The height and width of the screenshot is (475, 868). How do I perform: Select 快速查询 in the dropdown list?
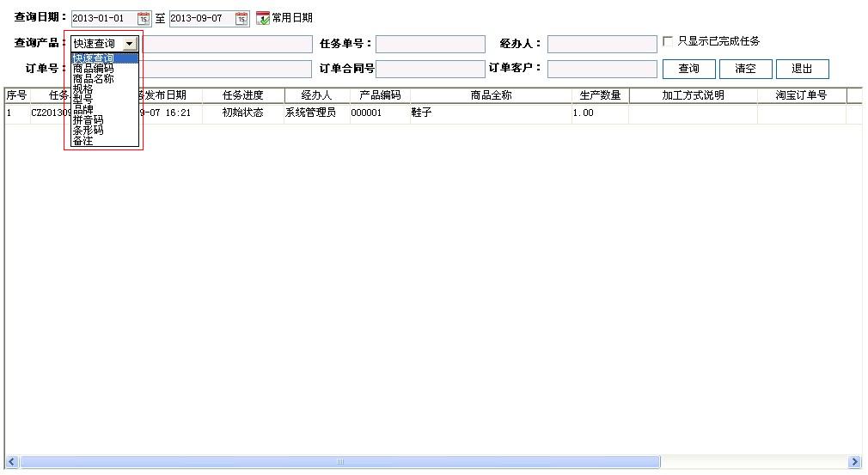tap(105, 58)
